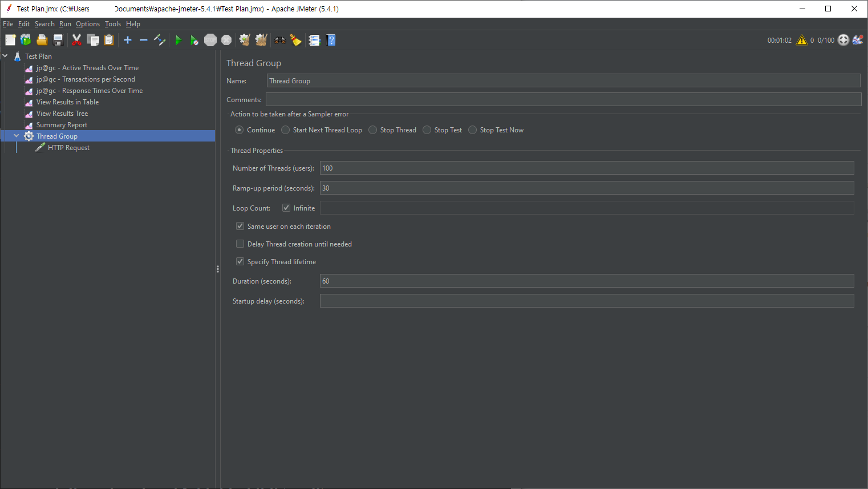Enable Delay Thread creation until needed

(x=240, y=244)
